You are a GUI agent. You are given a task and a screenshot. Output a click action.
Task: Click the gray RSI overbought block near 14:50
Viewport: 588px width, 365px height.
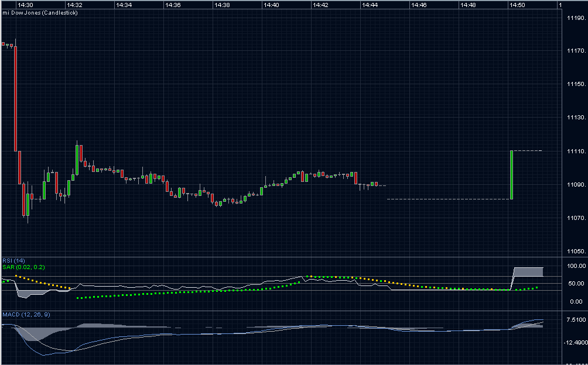tap(528, 272)
